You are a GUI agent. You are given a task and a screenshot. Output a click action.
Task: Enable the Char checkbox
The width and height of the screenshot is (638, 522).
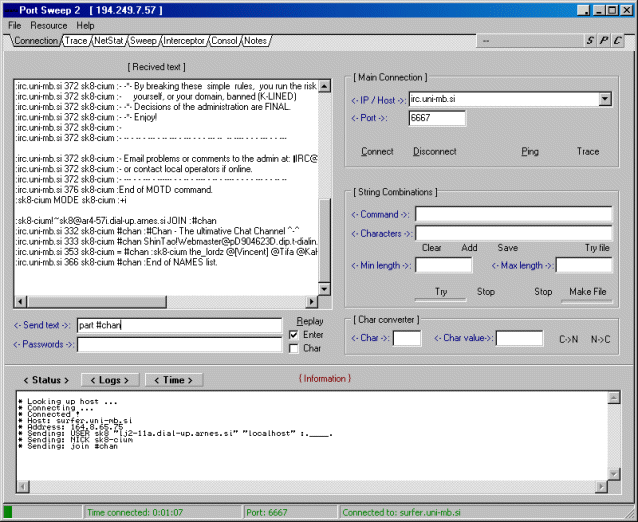tap(293, 349)
